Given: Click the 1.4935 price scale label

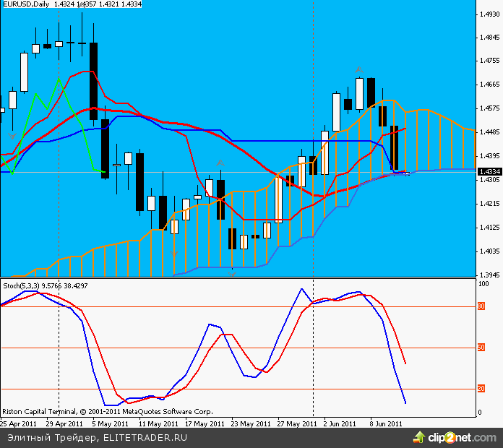Looking at the screenshot, I should tap(489, 14).
